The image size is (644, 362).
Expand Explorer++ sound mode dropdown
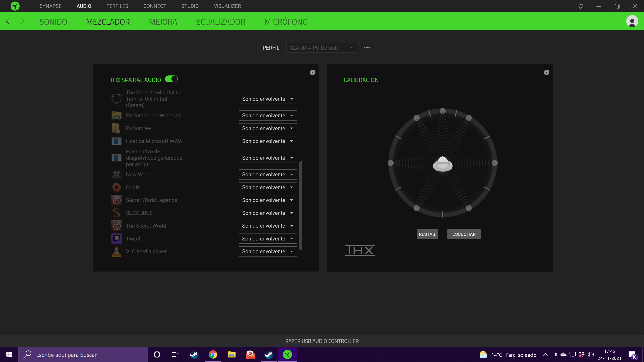268,128
